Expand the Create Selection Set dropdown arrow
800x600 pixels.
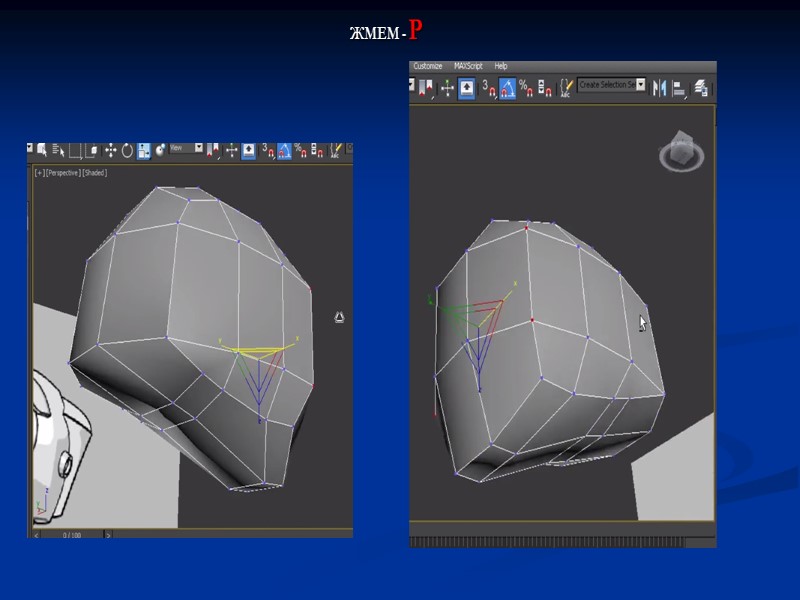pyautogui.click(x=641, y=85)
